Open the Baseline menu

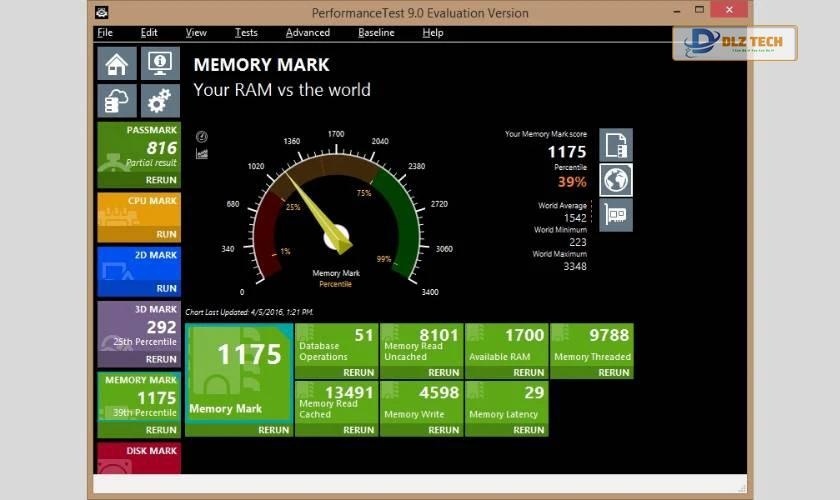tap(376, 32)
